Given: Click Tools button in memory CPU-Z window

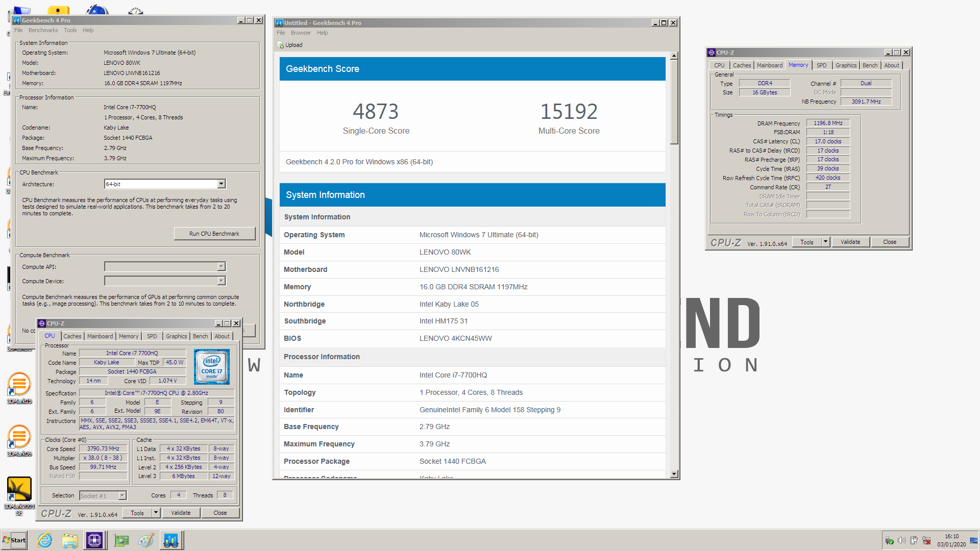Looking at the screenshot, I should pos(807,242).
